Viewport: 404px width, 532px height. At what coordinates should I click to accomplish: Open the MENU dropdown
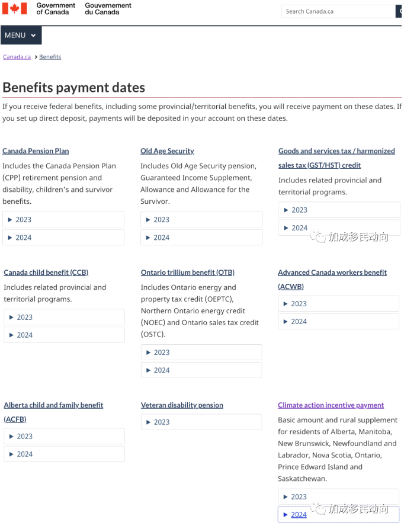21,36
